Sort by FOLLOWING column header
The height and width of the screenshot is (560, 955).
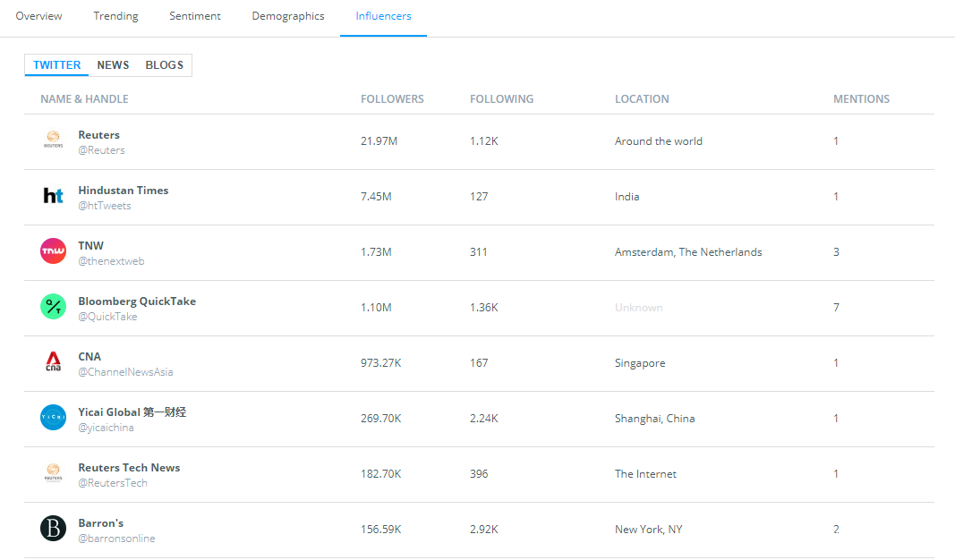click(x=502, y=99)
